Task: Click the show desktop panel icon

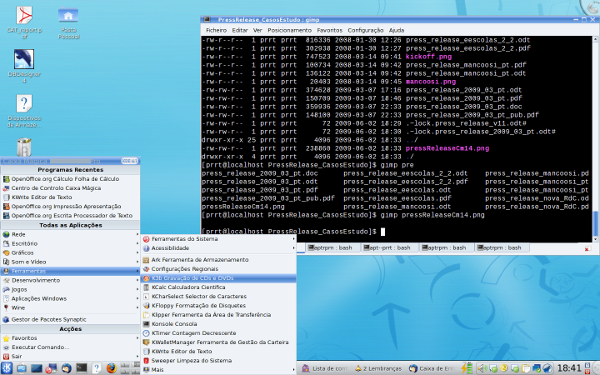Action: pyautogui.click(x=36, y=368)
